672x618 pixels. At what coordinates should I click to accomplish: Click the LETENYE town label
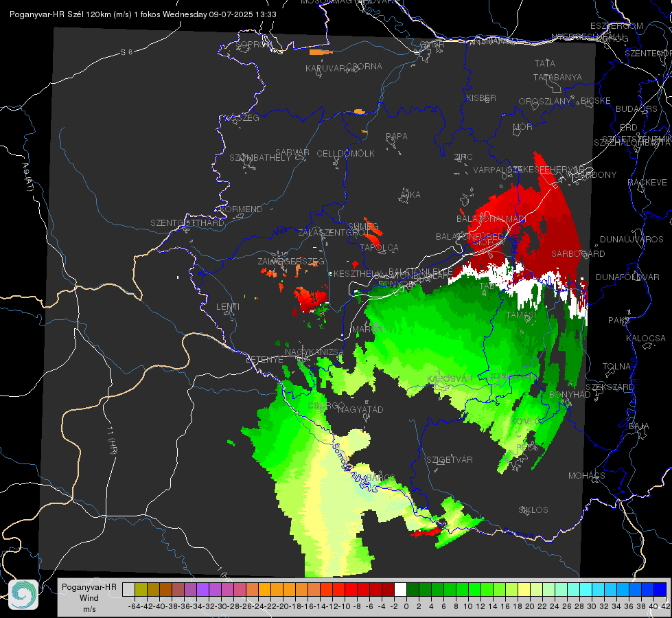(264, 359)
